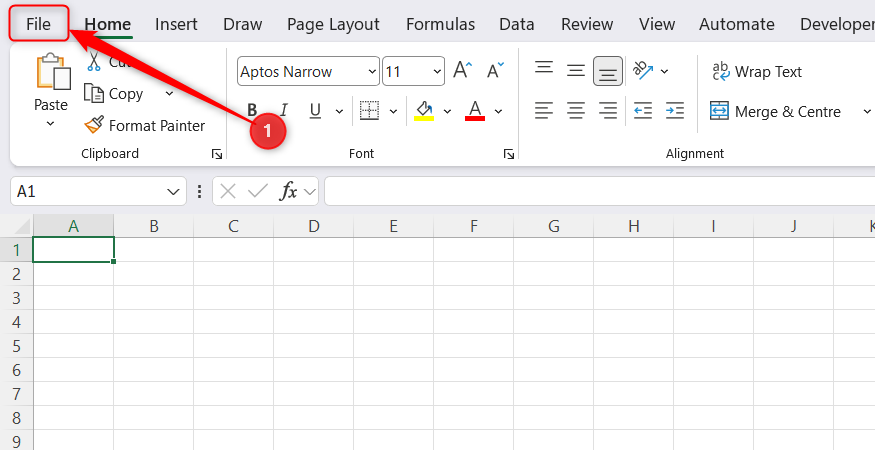Apply red font colour
Screen dimensions: 875x450
[x=475, y=111]
